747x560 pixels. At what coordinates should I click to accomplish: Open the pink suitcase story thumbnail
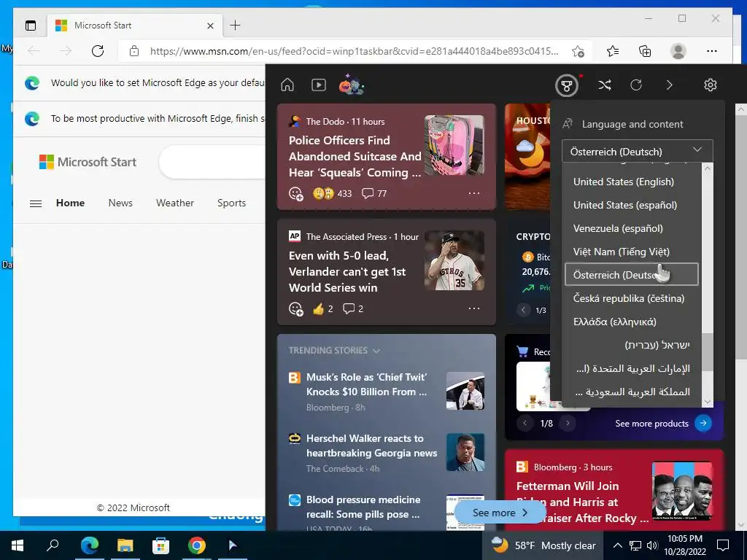click(454, 145)
